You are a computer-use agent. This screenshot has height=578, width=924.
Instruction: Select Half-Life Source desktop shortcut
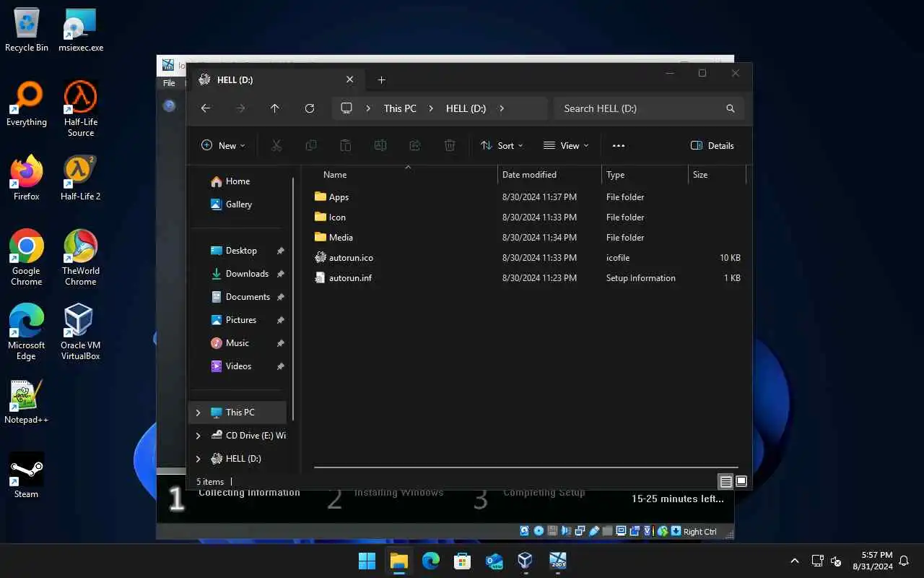pyautogui.click(x=81, y=108)
